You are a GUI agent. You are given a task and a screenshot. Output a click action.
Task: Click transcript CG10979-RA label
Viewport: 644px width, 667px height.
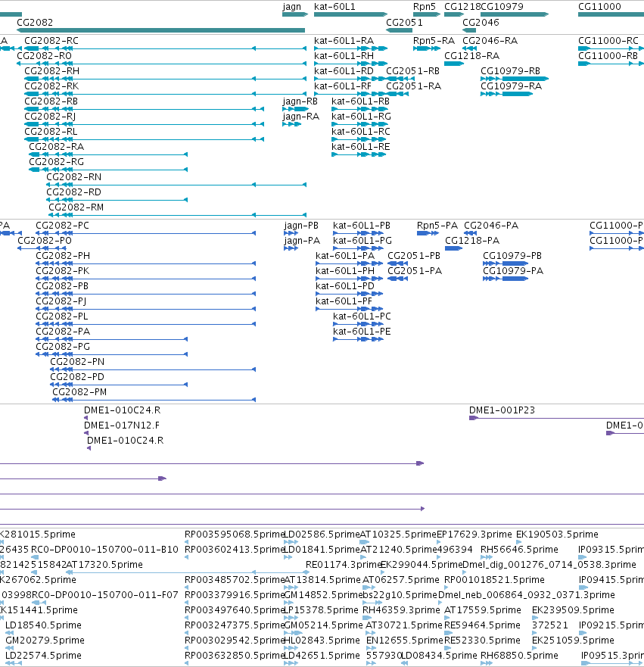(x=512, y=86)
